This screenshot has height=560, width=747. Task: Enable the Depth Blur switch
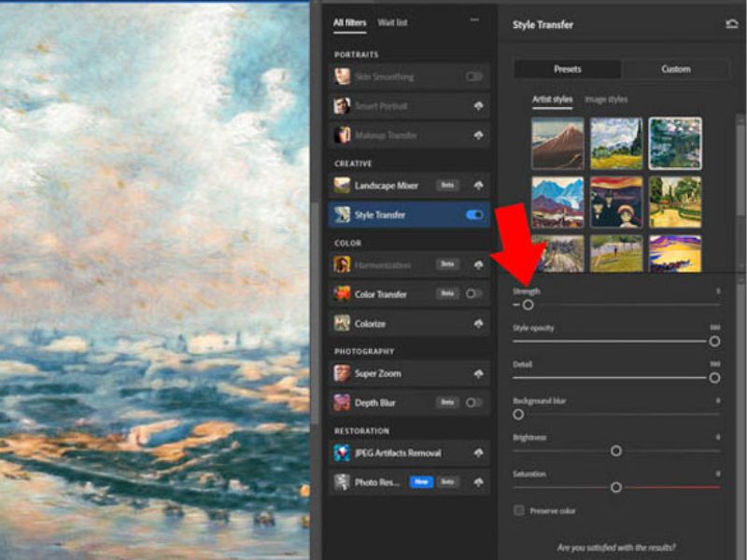(x=473, y=403)
